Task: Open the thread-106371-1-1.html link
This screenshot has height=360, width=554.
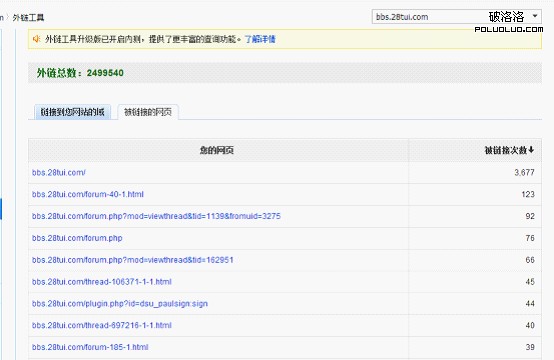Action: coord(101,282)
